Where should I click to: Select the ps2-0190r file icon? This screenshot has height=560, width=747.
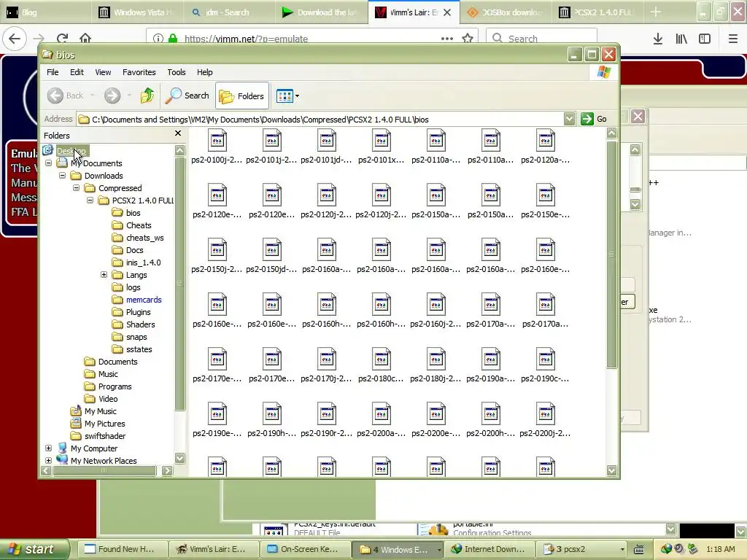327,415
